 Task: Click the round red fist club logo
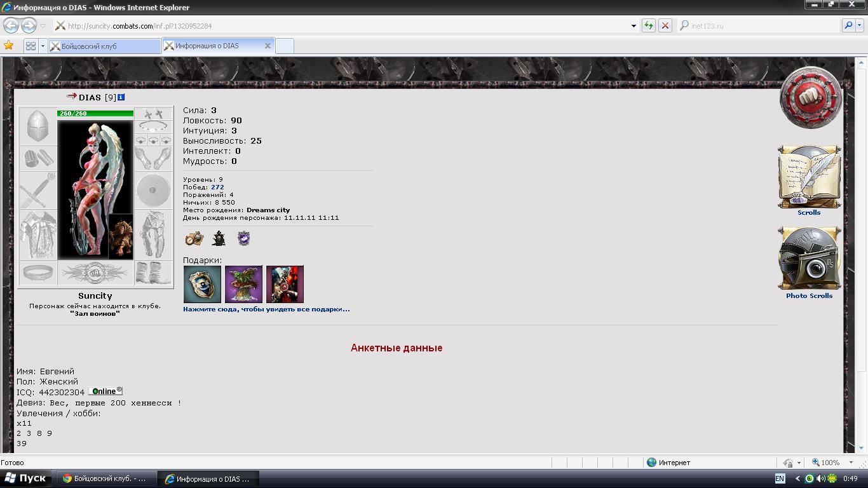click(811, 98)
